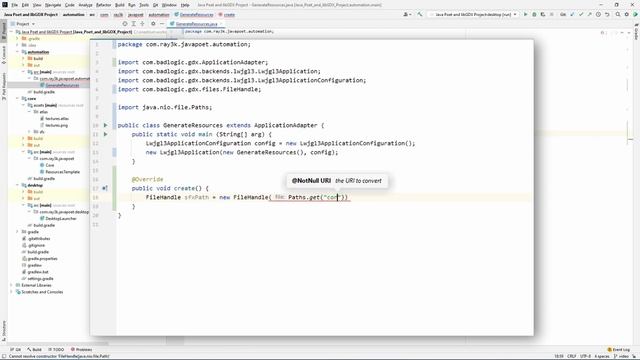Hide the Project tool window
This screenshot has width=640, height=360.
pos(162,24)
